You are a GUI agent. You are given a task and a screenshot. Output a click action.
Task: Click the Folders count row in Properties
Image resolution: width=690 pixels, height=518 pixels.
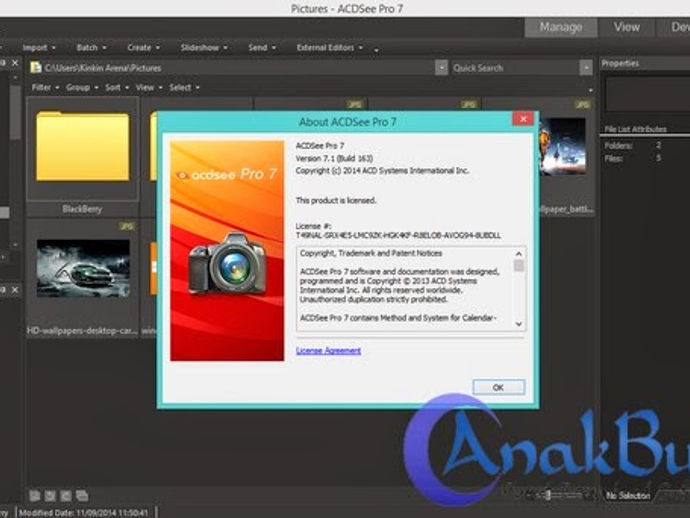point(633,145)
